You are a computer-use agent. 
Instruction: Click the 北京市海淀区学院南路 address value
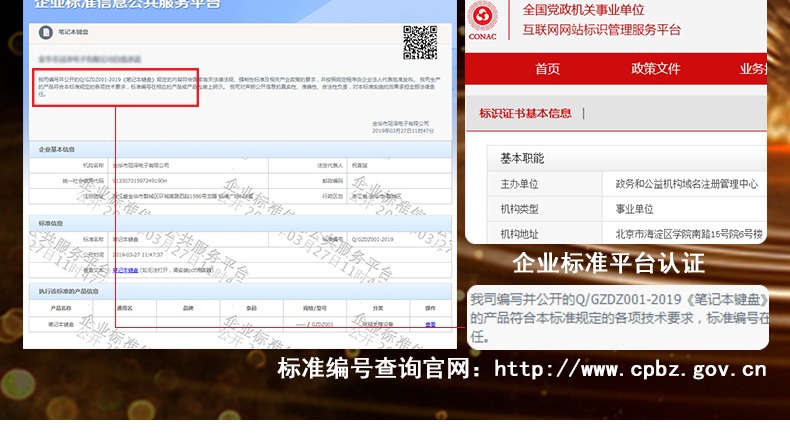click(689, 234)
